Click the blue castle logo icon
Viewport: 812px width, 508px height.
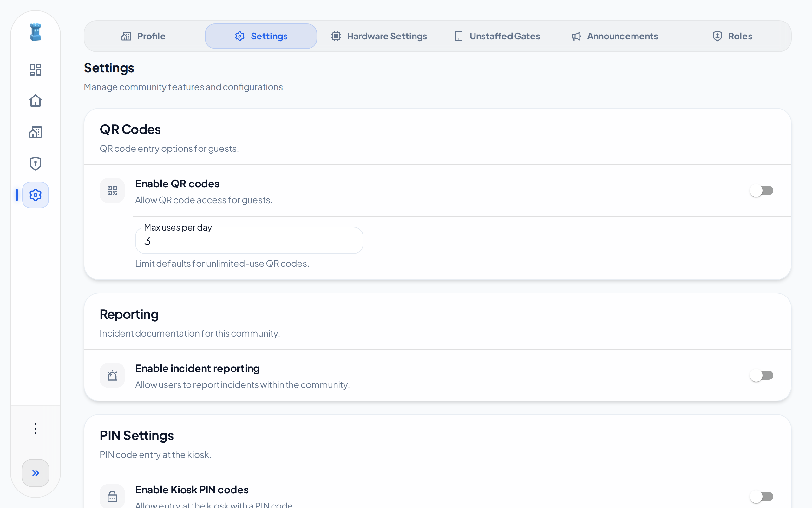coord(36,32)
